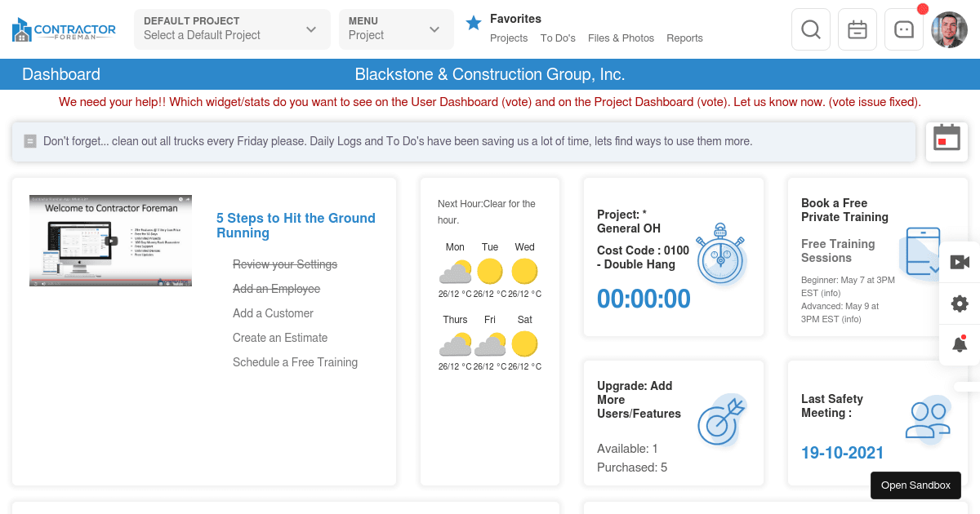
Task: Click the Purchased: 5 text
Action: click(x=632, y=467)
